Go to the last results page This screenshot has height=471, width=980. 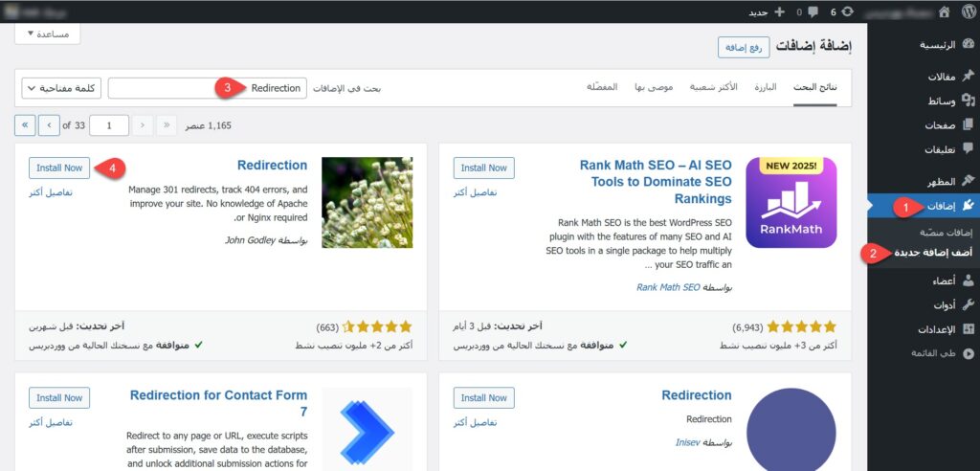[x=24, y=125]
